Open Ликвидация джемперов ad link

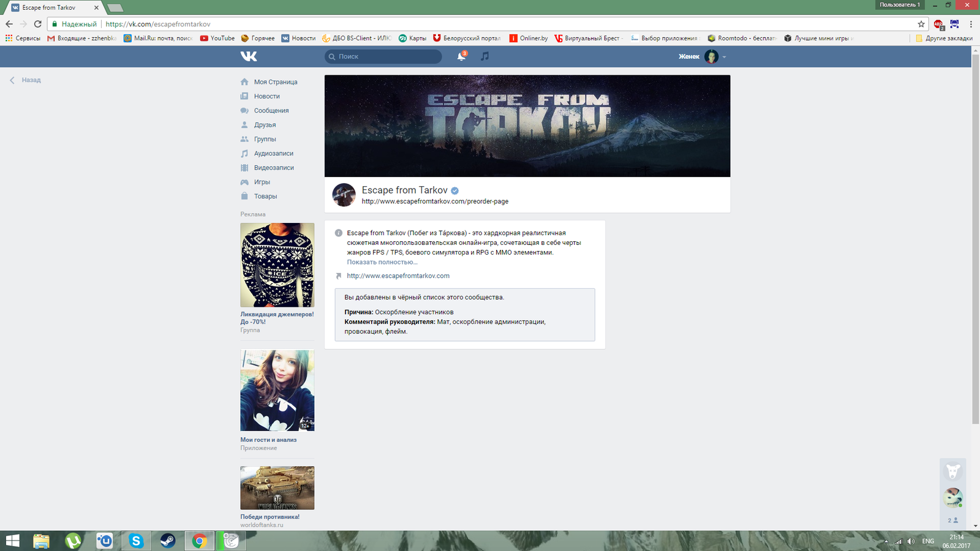point(277,318)
